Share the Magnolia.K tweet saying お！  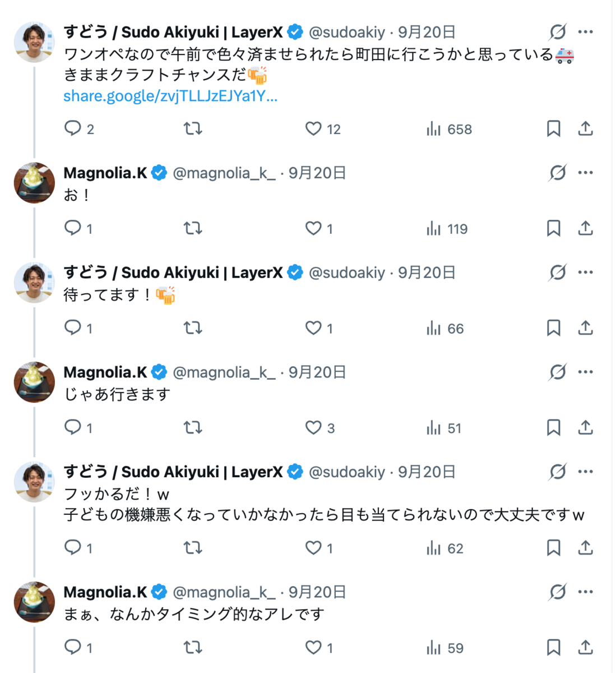tap(585, 228)
